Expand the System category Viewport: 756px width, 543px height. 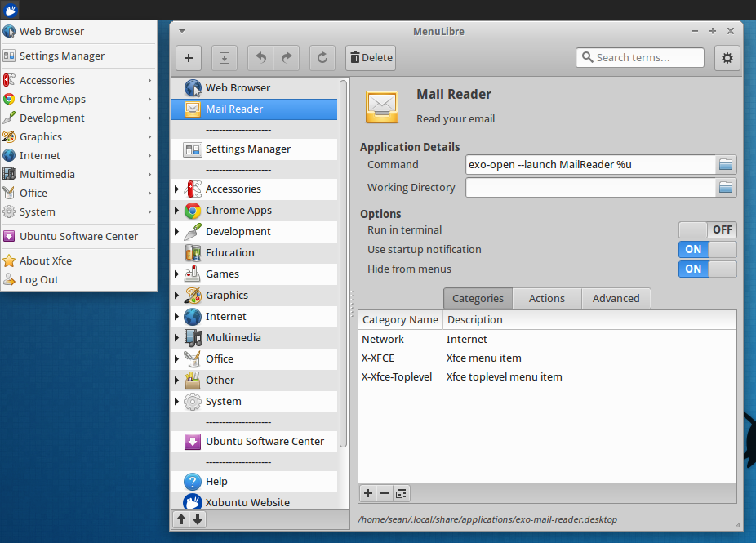click(177, 401)
